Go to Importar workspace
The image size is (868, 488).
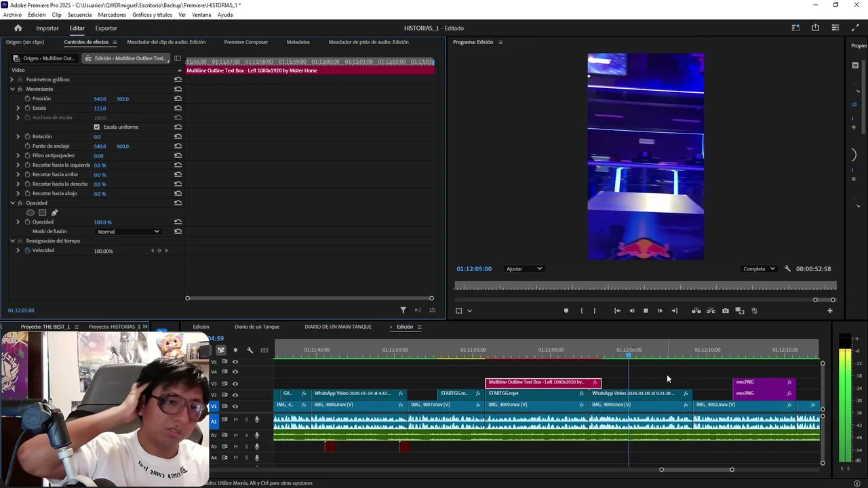click(x=47, y=28)
